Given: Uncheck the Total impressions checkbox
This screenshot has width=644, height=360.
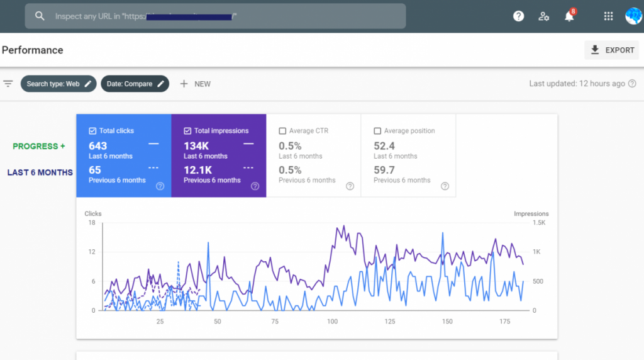Looking at the screenshot, I should [187, 131].
